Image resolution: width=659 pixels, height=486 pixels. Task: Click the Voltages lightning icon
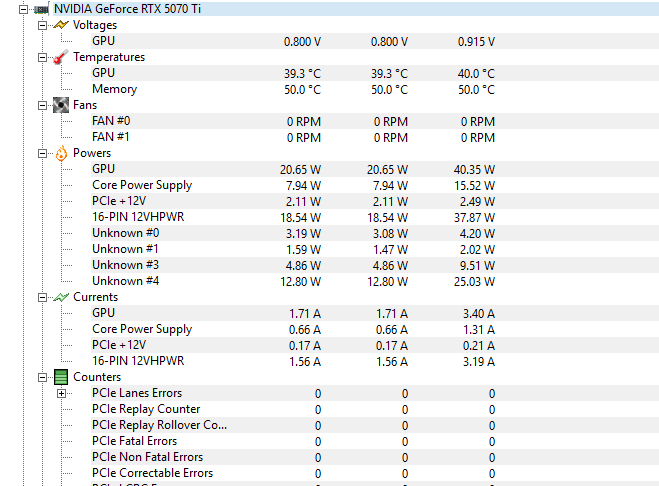tap(61, 25)
